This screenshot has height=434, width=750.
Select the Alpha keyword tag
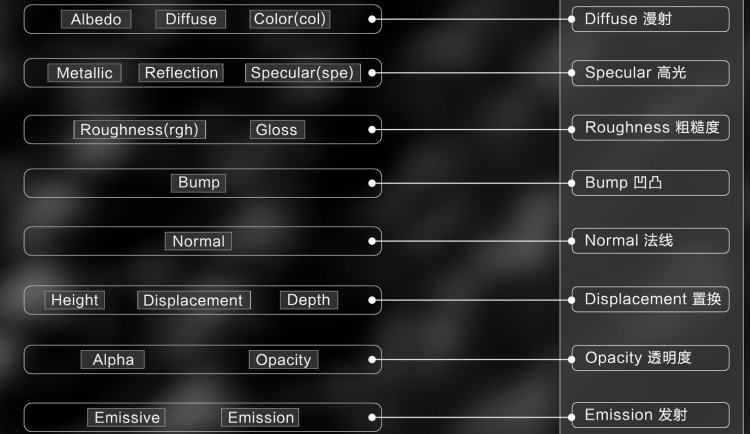click(112, 359)
